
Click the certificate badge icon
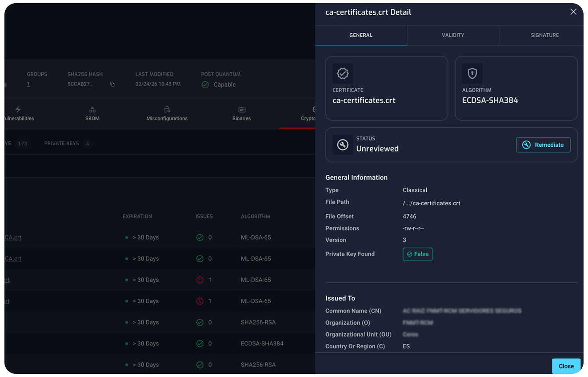point(343,74)
